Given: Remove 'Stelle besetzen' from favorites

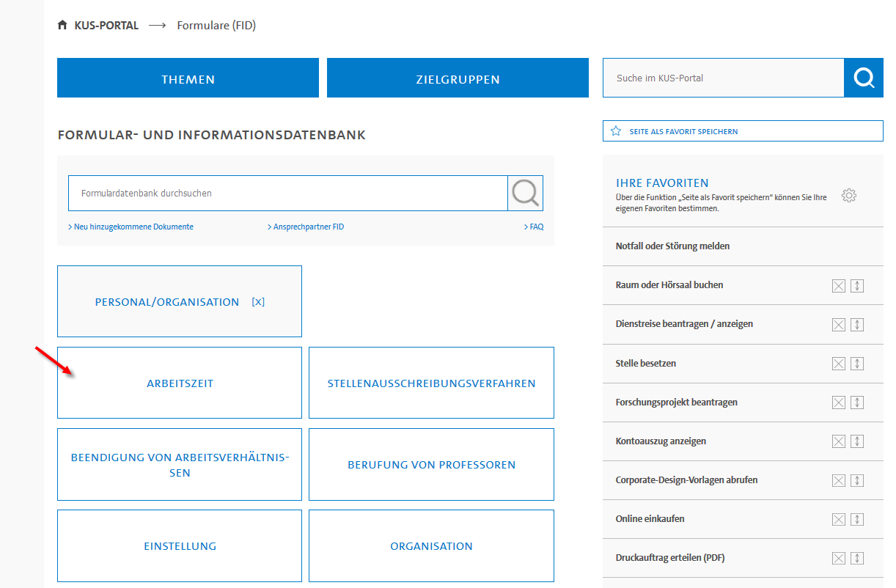Looking at the screenshot, I should pos(839,364).
